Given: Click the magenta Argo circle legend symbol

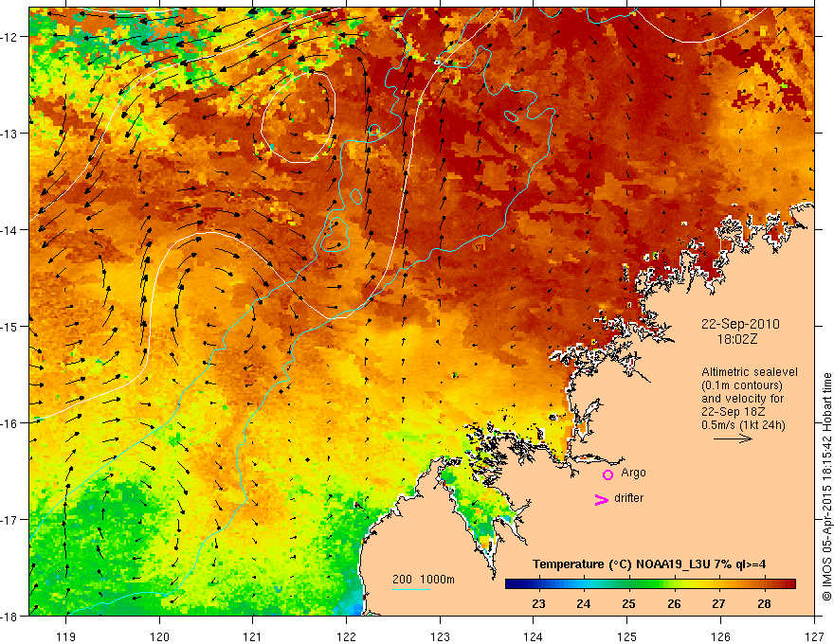Looking at the screenshot, I should pyautogui.click(x=607, y=474).
